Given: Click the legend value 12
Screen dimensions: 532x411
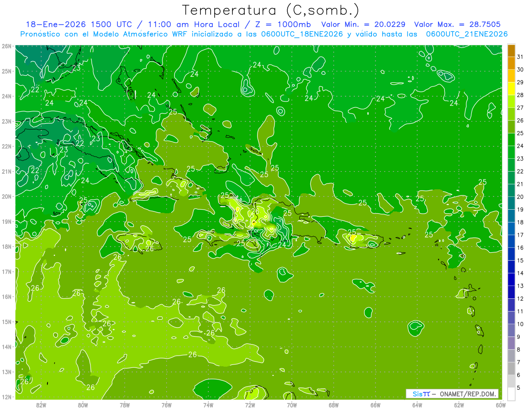Looking at the screenshot, I should click(520, 298).
